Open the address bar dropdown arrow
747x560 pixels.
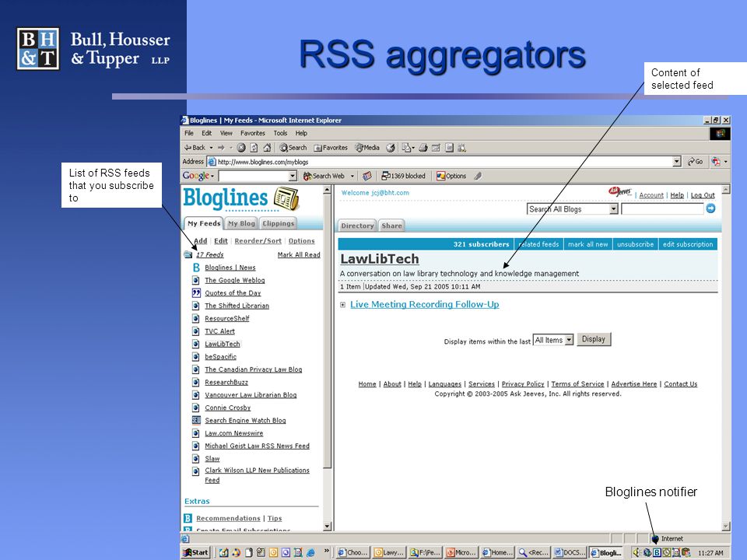click(676, 162)
